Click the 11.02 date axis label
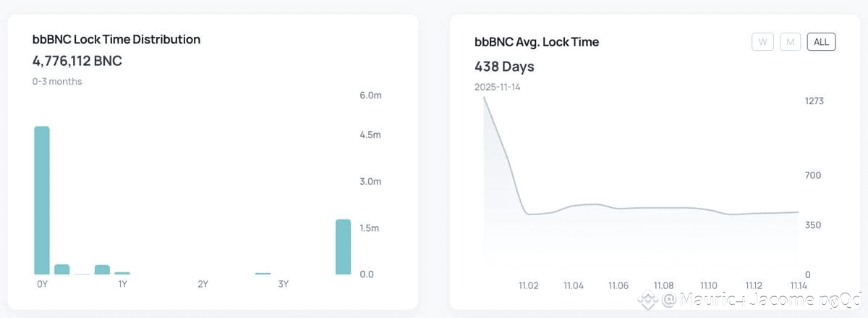This screenshot has height=318, width=868. [x=529, y=285]
